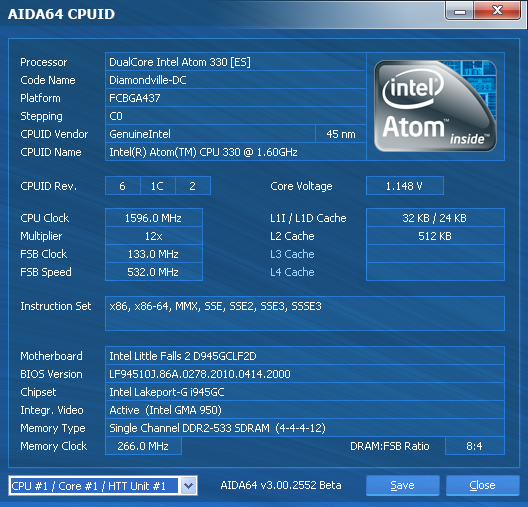The width and height of the screenshot is (528, 507).
Task: Click the Processor name field
Action: click(x=236, y=62)
